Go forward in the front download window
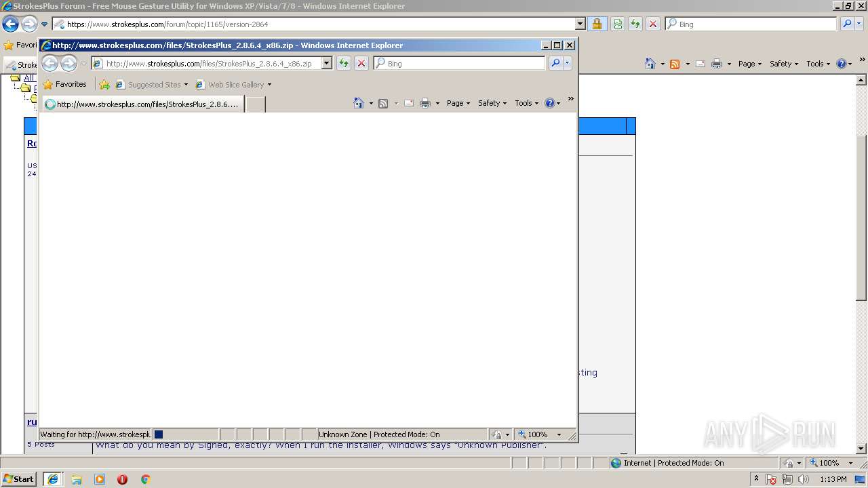Image resolution: width=868 pixels, height=488 pixels. pyautogui.click(x=68, y=64)
